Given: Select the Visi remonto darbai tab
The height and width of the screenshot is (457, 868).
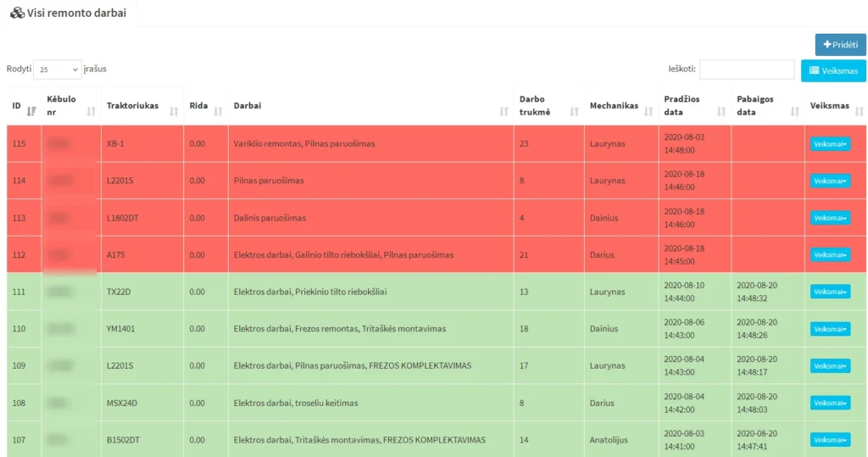Looking at the screenshot, I should 68,13.
